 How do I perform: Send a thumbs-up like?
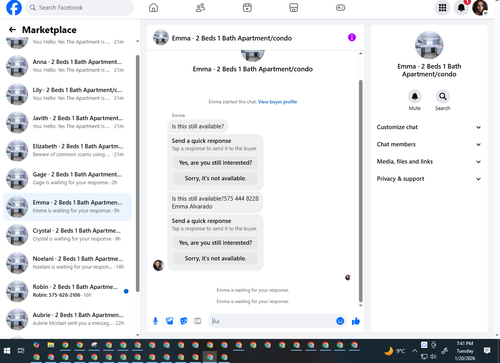[356, 321]
